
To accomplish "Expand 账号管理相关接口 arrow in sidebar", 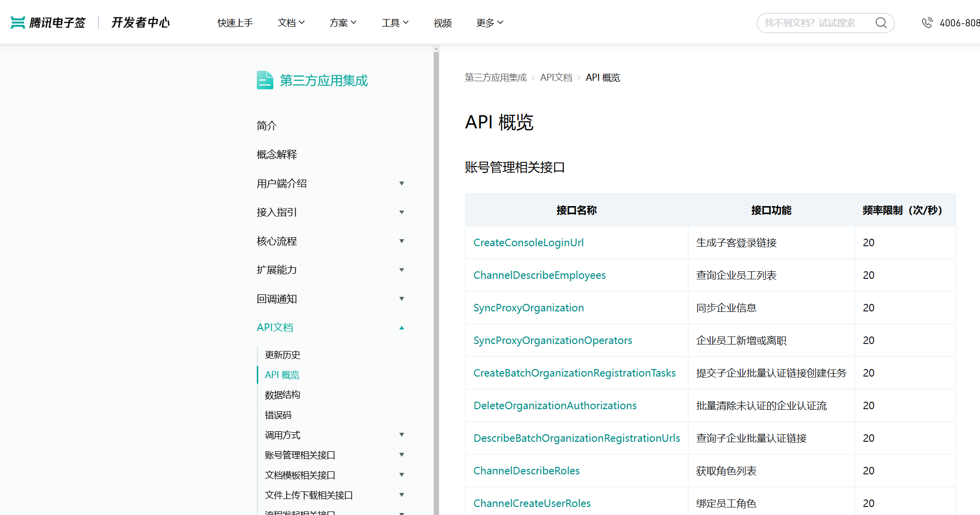I will (x=402, y=455).
